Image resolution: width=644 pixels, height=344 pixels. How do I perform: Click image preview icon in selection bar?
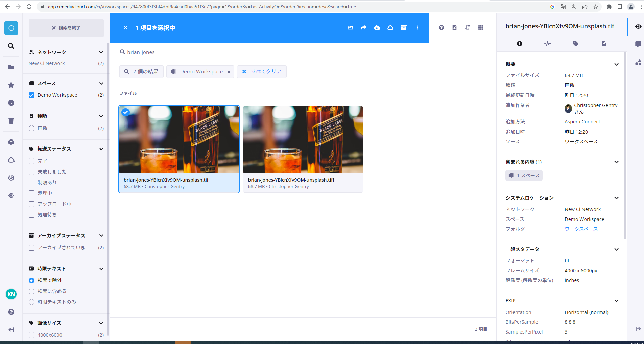[x=350, y=28]
